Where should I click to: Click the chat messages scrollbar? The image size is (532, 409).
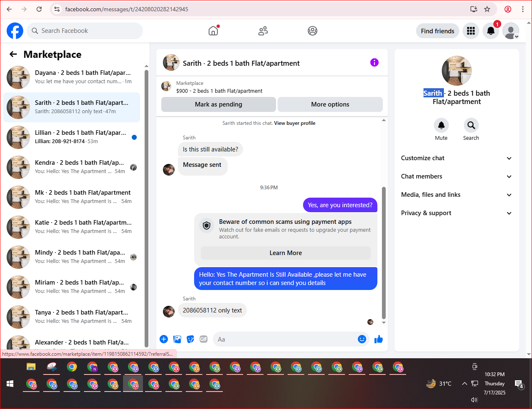pyautogui.click(x=384, y=254)
